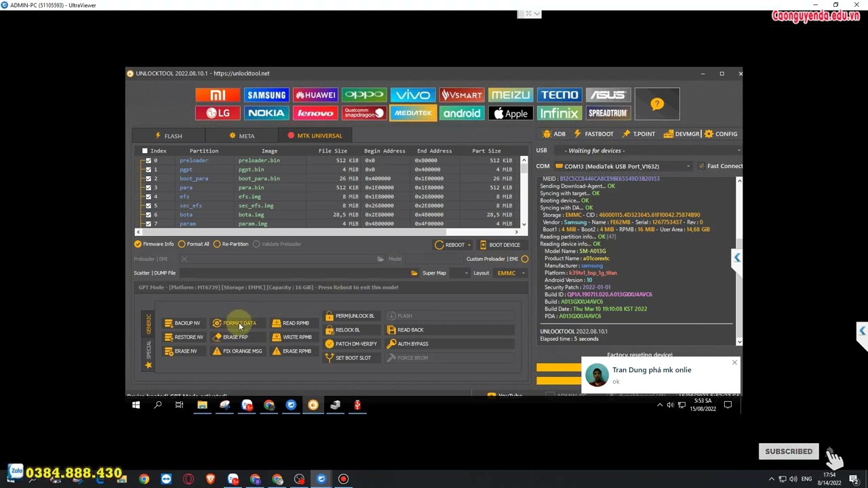
Task: Select the Qualcomm Snapdragon tile
Action: point(364,113)
